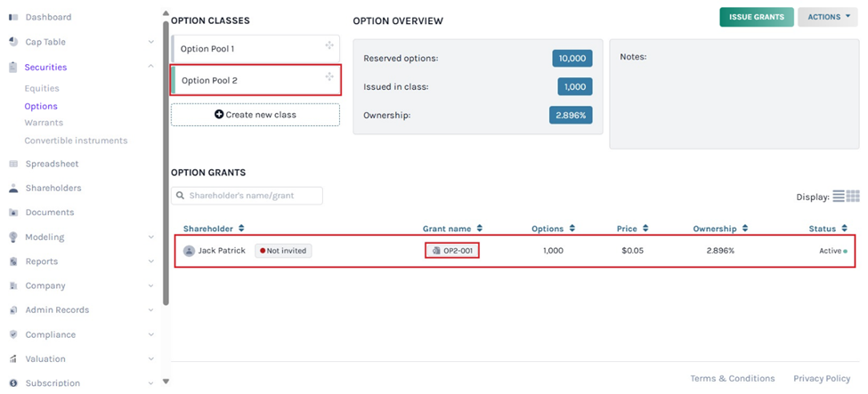
Task: Click Create new class button
Action: tap(255, 115)
